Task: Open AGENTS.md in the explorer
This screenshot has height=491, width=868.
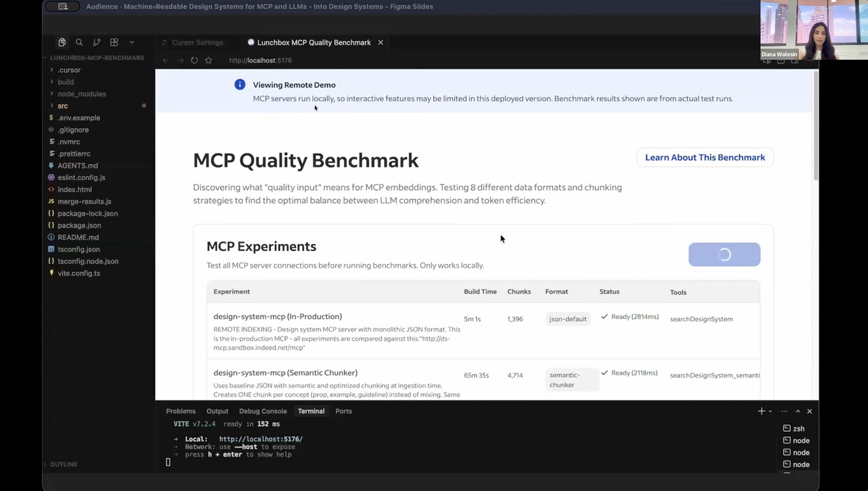Action: [77, 165]
